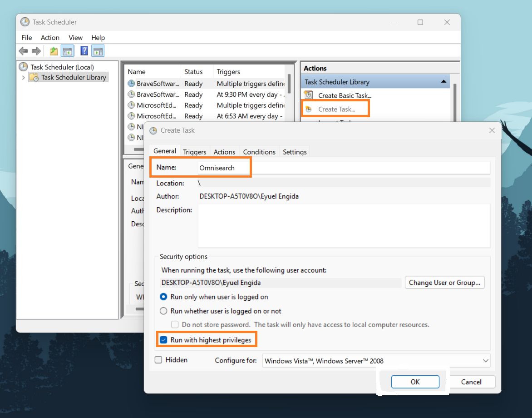Image resolution: width=532 pixels, height=418 pixels.
Task: Uncheck Run with highest privileges
Action: click(163, 340)
